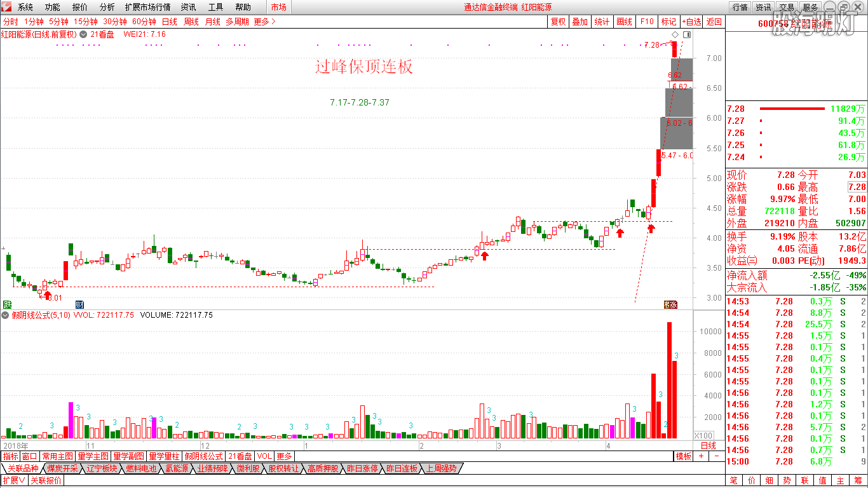The height and width of the screenshot is (488, 868).
Task: Open the 工具 menu
Action: 215,7
